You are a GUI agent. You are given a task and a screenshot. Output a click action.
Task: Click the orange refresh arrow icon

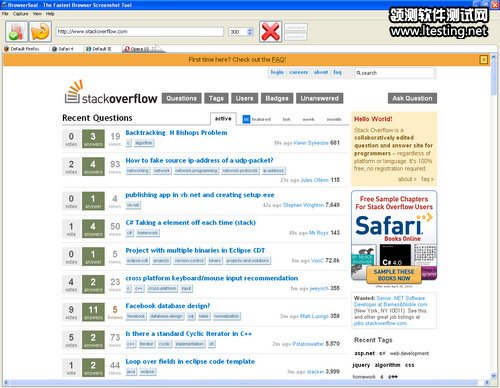point(40,32)
